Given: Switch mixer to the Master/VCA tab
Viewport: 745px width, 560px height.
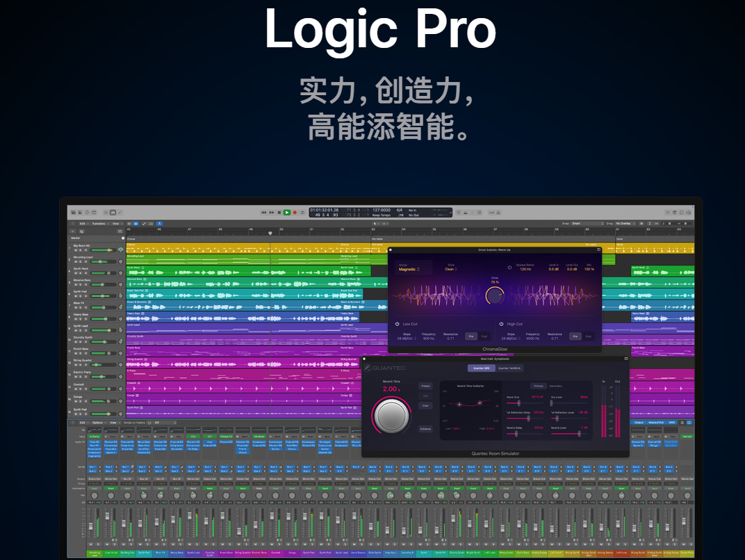Looking at the screenshot, I should tap(655, 422).
